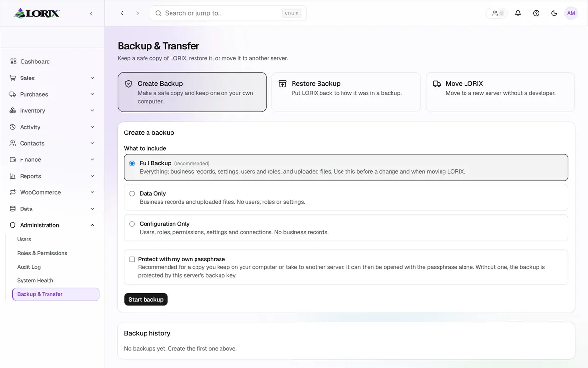
Task: Expand the Purchases menu chevron
Action: pos(92,94)
